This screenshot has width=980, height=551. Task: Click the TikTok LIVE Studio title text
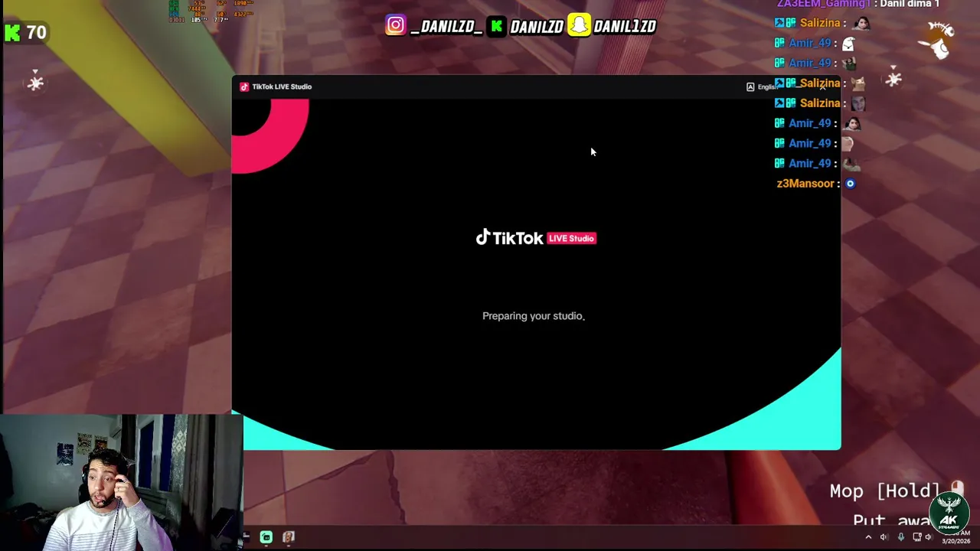coord(282,86)
